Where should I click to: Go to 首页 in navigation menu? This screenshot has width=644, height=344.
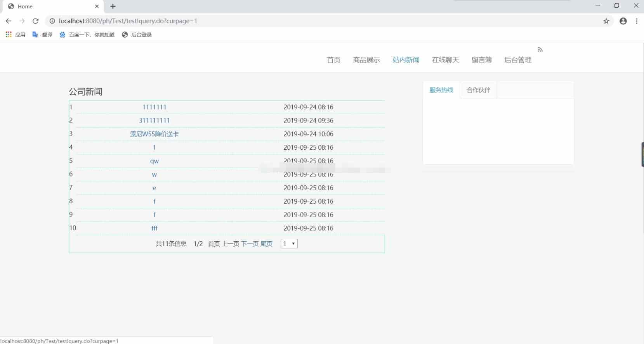(x=333, y=60)
